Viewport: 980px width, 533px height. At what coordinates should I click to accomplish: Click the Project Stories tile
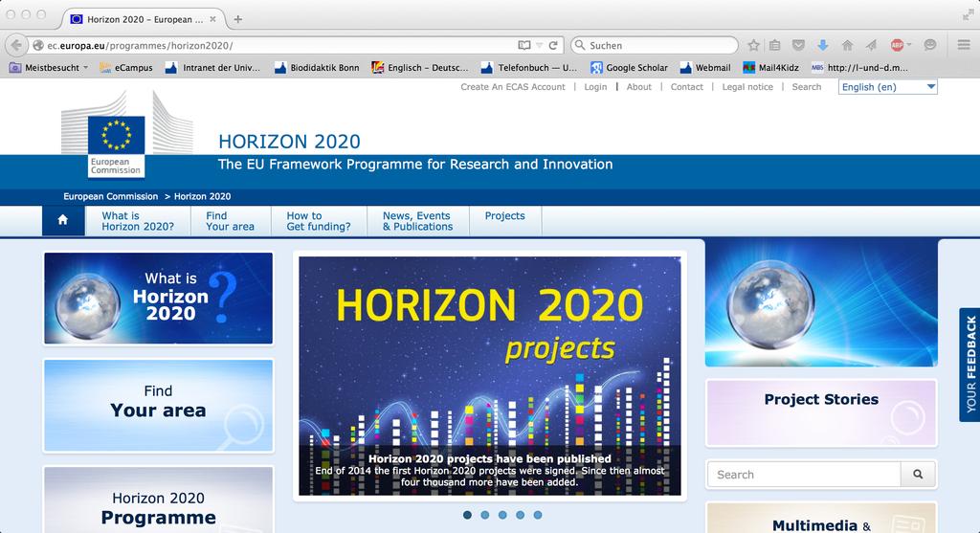(821, 412)
